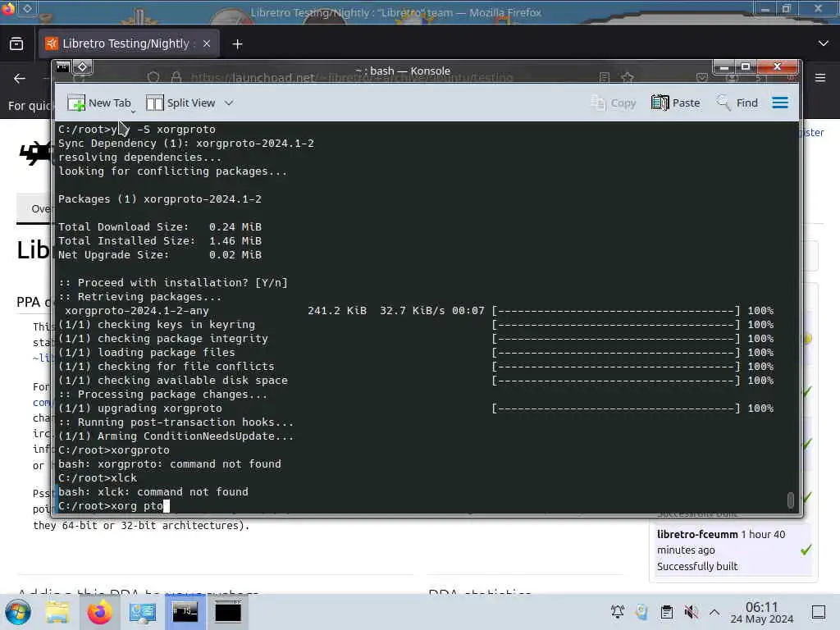Image resolution: width=840 pixels, height=630 pixels.
Task: Click the Firefox page lock icon
Action: (x=176, y=78)
